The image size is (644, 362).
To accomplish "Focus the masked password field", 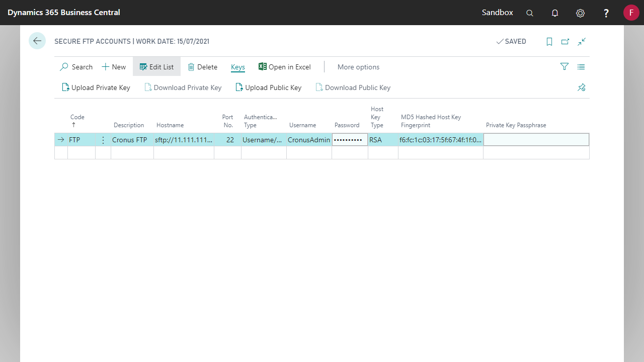I will point(350,140).
